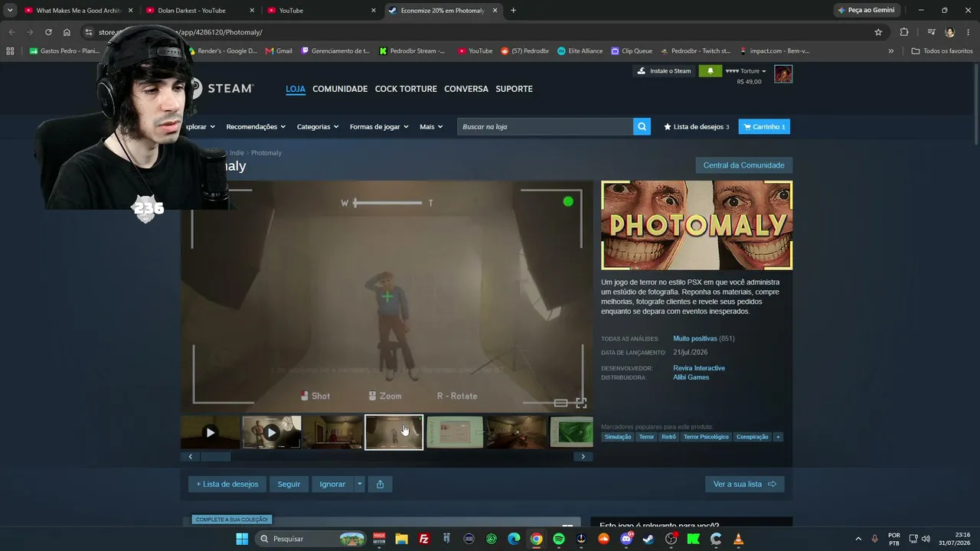Viewport: 980px width, 551px height.
Task: Select the Simulação tag
Action: coord(618,437)
